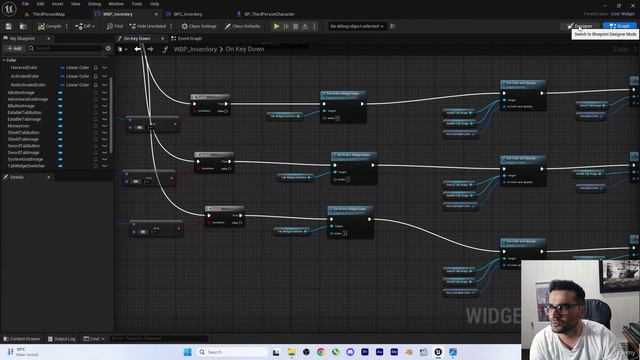640x360 pixels.
Task: Click the ActivatedColor blue type swatch
Action: pyautogui.click(x=62, y=76)
